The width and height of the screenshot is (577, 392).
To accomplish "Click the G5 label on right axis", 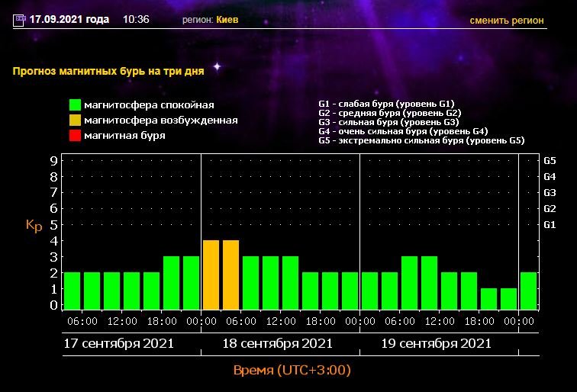I will (549, 161).
